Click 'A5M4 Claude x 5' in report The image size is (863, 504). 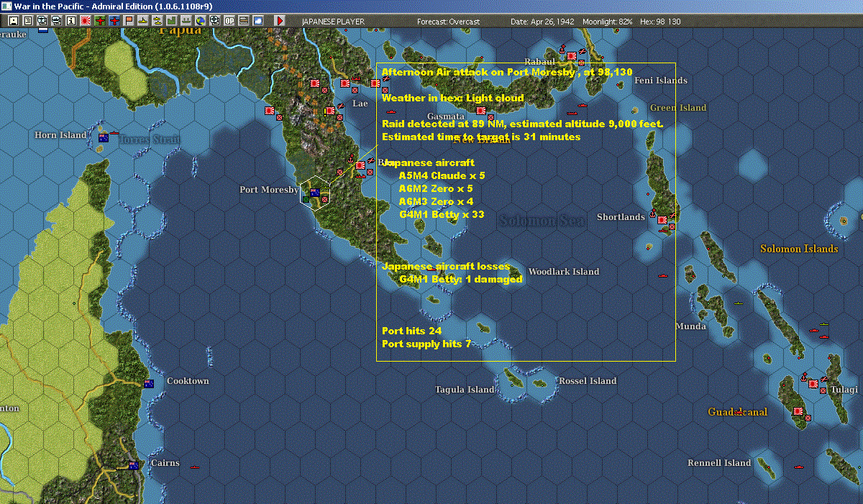(442, 175)
